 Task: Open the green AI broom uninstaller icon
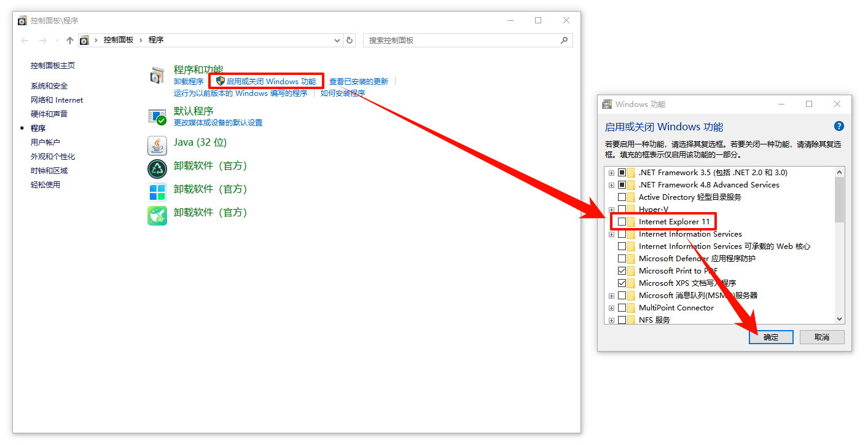tap(157, 216)
